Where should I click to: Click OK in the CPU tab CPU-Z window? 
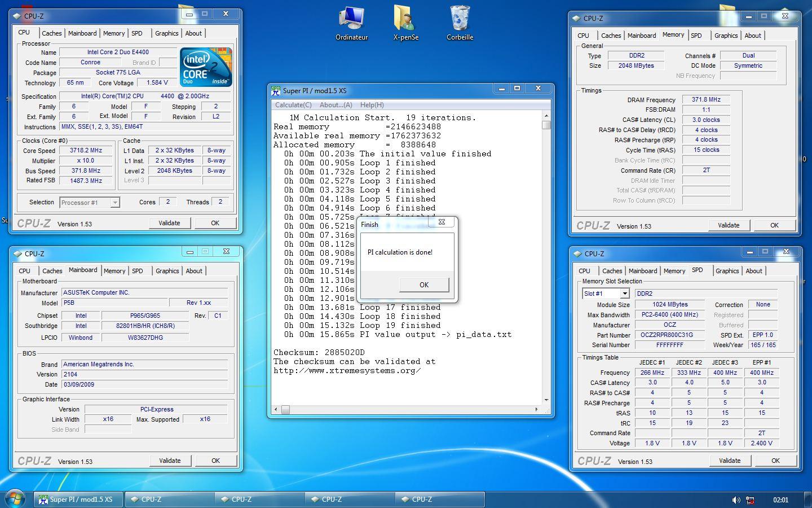215,223
